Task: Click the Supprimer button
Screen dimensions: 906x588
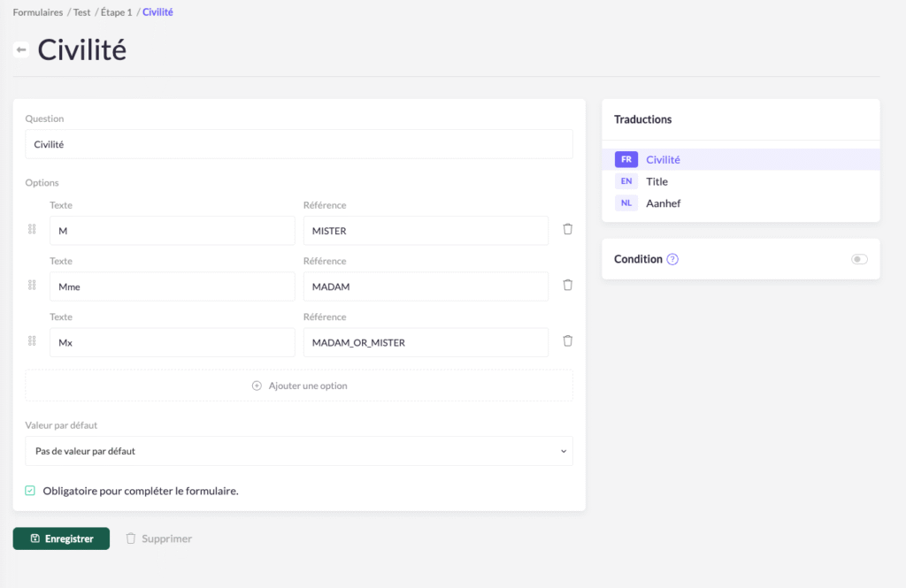Action: pos(158,538)
